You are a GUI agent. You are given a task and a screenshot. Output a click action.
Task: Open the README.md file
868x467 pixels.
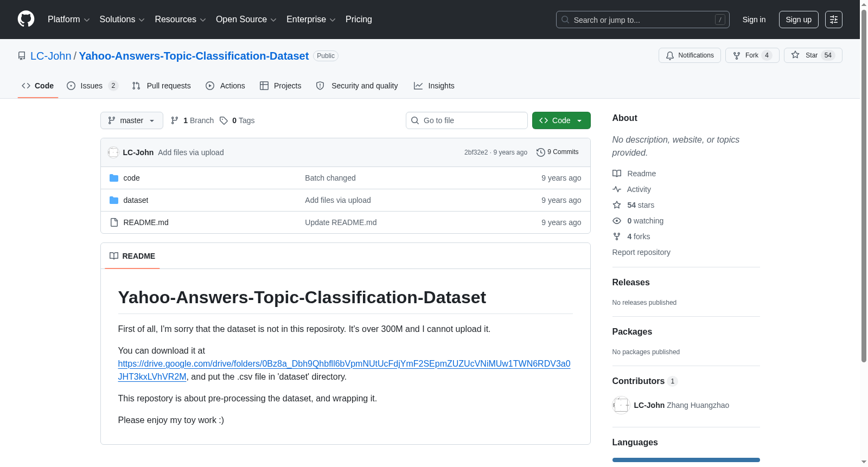coord(146,222)
